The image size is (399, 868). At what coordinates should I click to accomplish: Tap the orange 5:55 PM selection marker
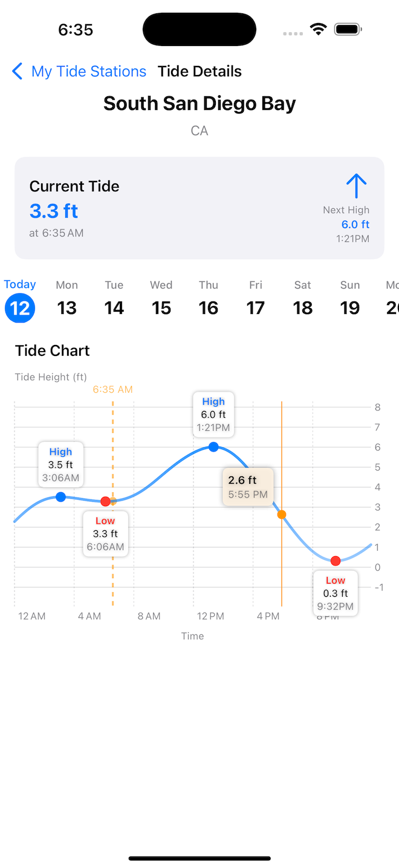pyautogui.click(x=282, y=515)
